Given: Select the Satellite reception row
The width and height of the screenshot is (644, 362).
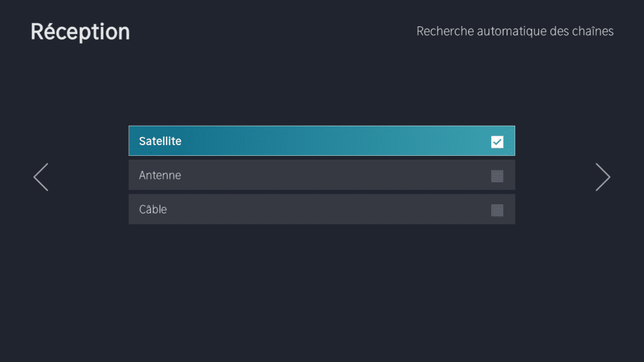Looking at the screenshot, I should click(x=321, y=141).
